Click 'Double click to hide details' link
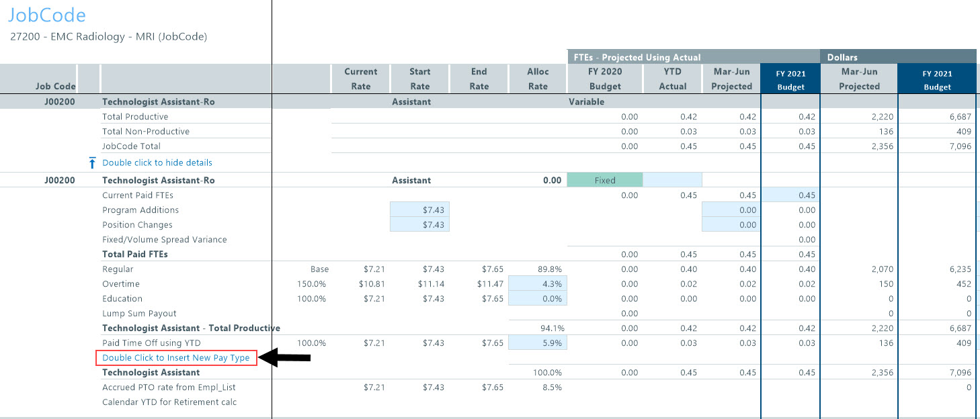Viewport: 980px width, 419px height. coord(157,162)
